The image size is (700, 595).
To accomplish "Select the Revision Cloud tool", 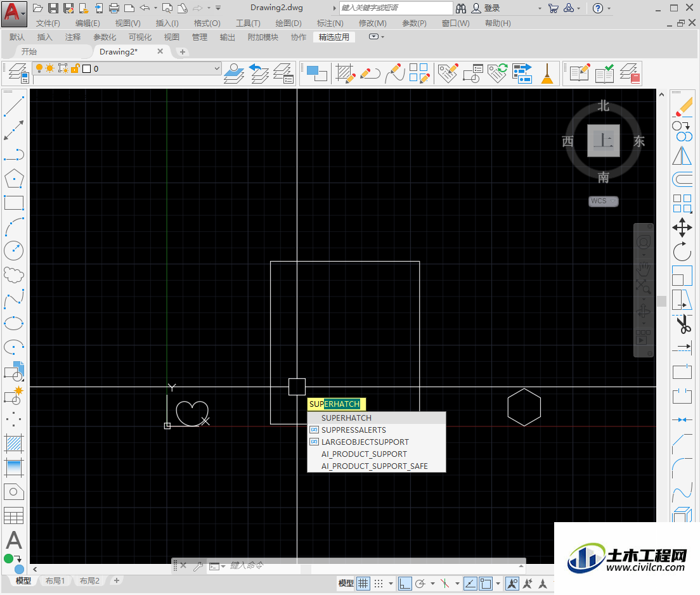I will click(14, 275).
